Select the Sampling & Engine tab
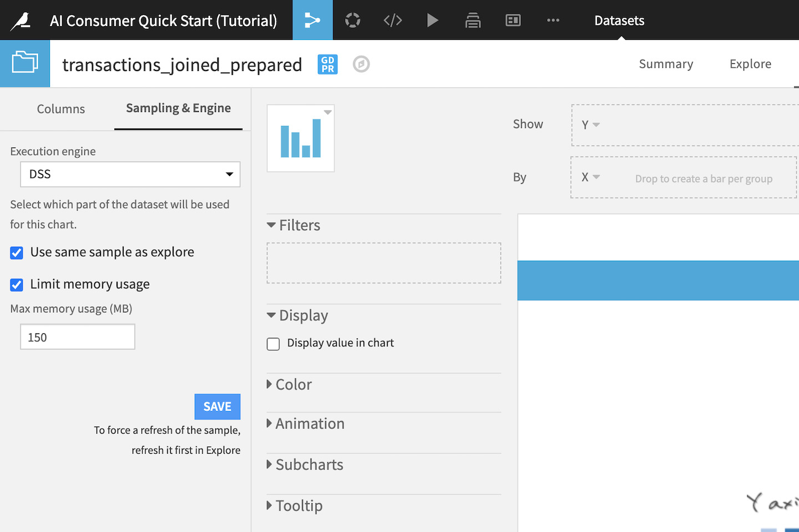This screenshot has height=532, width=799. coord(178,108)
